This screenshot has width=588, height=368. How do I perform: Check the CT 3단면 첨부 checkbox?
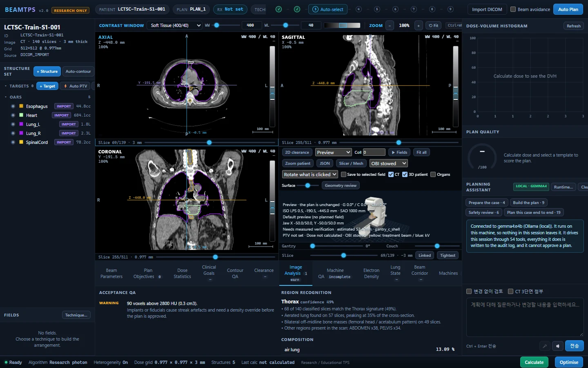(510, 291)
